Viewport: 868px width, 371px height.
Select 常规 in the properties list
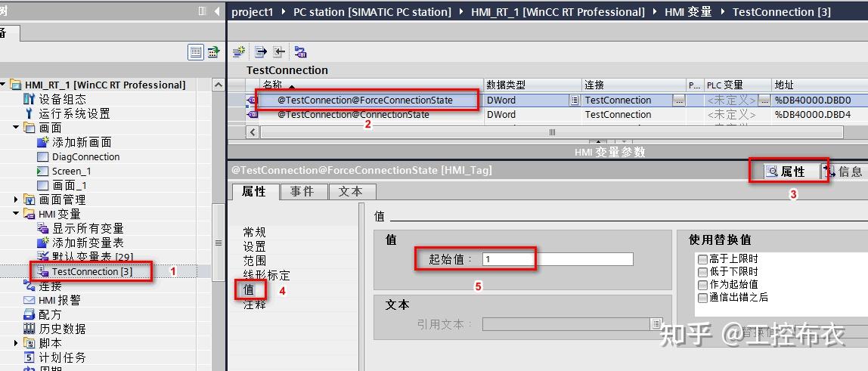coord(255,232)
